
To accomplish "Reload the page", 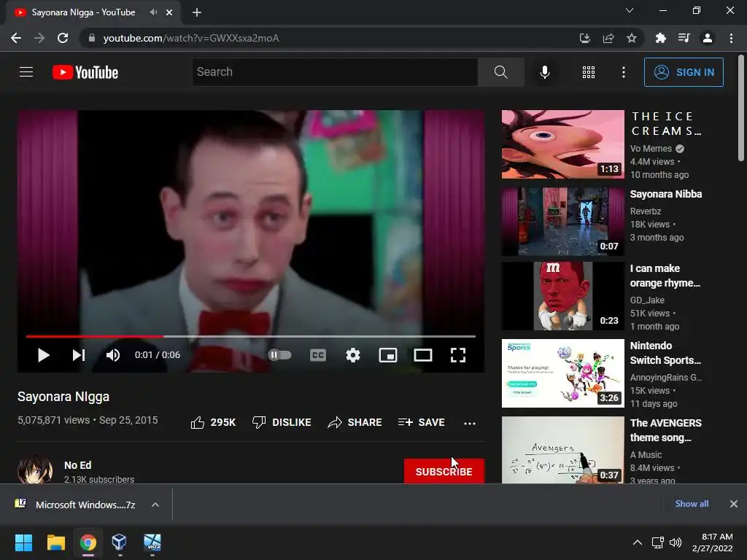I will point(63,38).
